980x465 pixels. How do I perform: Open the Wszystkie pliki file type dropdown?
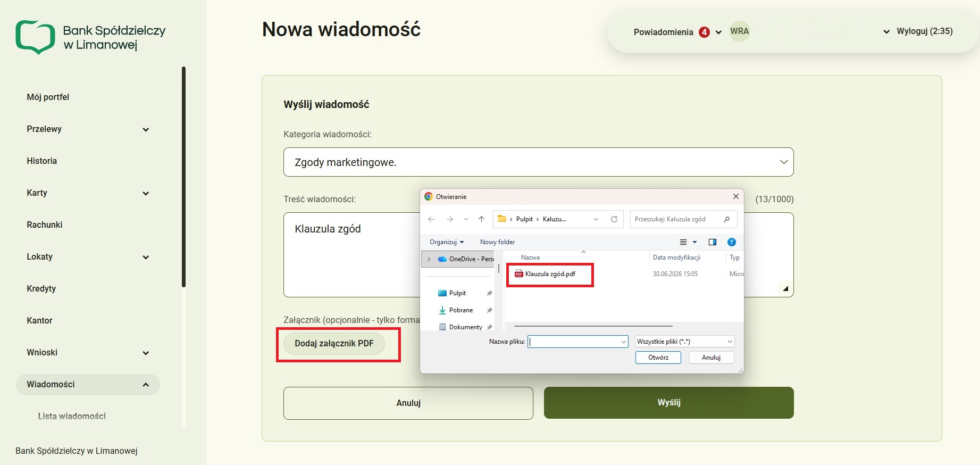(685, 342)
